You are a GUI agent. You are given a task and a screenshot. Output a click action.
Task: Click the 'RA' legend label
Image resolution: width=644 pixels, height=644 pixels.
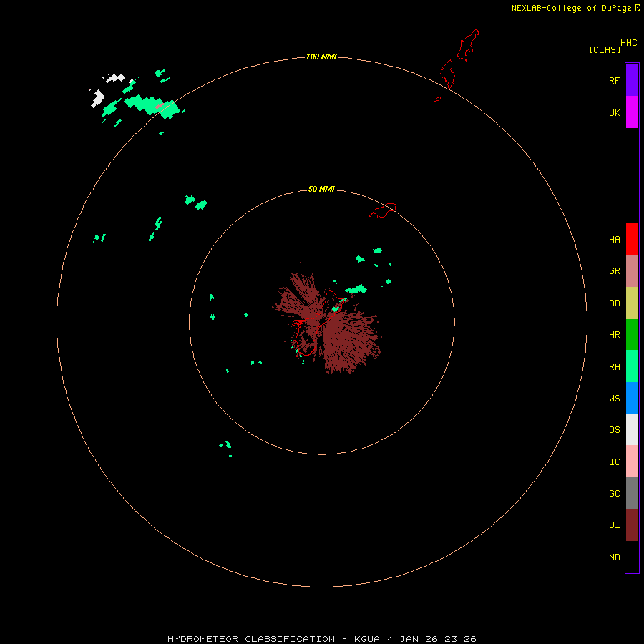(614, 367)
